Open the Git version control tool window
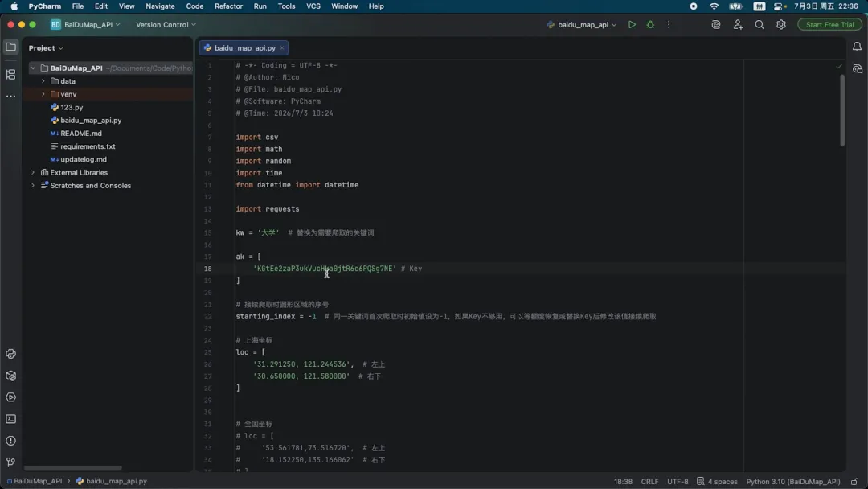The width and height of the screenshot is (868, 489). pos(10,462)
